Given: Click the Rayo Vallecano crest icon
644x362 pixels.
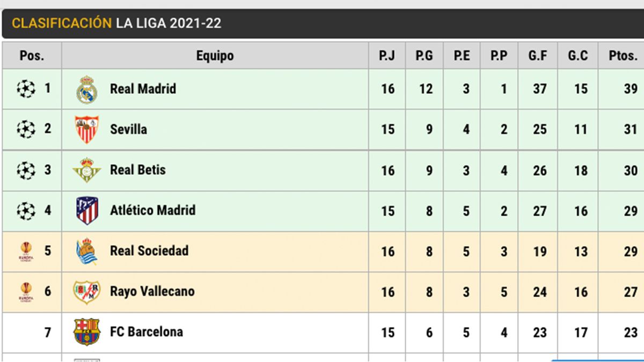Looking at the screenshot, I should (86, 292).
